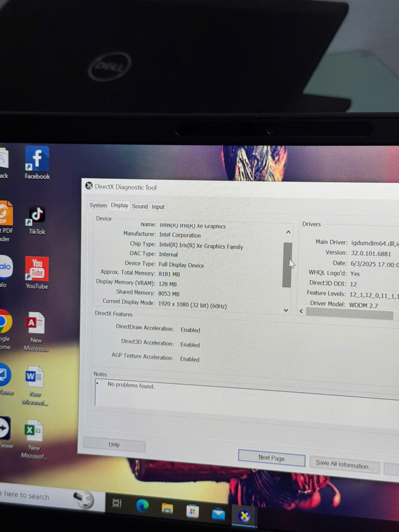Switch to the System tab
The height and width of the screenshot is (532, 399).
tap(98, 205)
